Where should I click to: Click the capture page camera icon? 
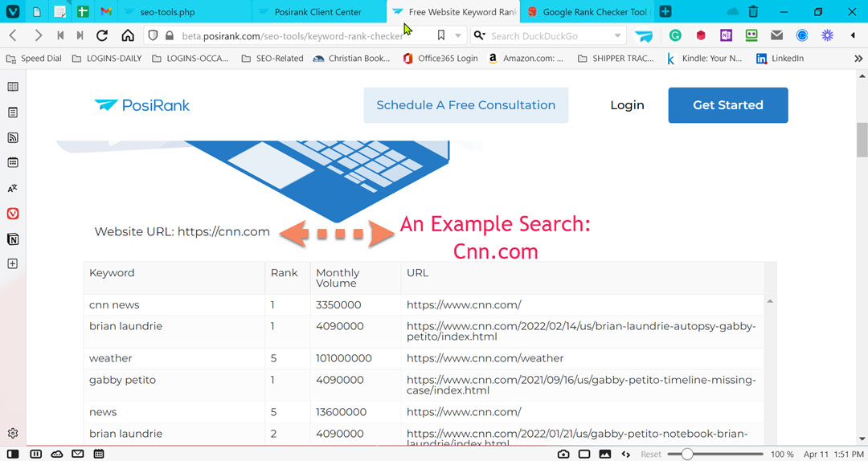pos(563,454)
